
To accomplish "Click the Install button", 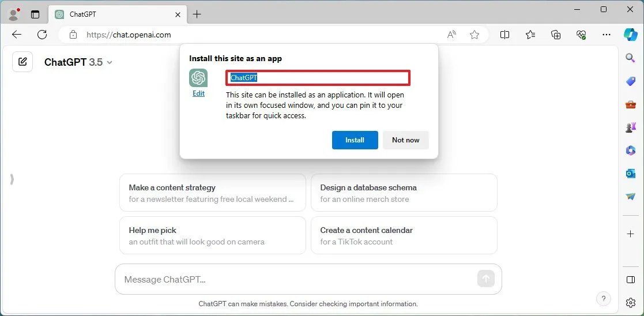I will (x=355, y=140).
